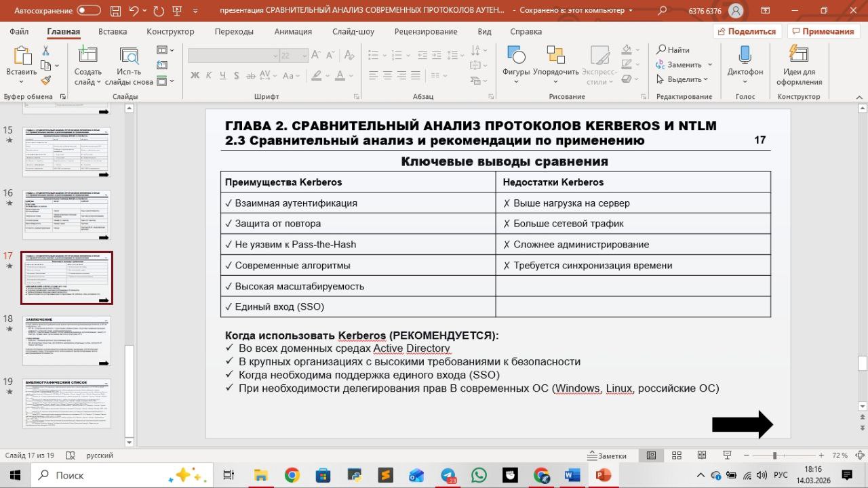This screenshot has height=488, width=868.
Task: Save the presentation with the floppy disk icon
Action: (x=115, y=10)
